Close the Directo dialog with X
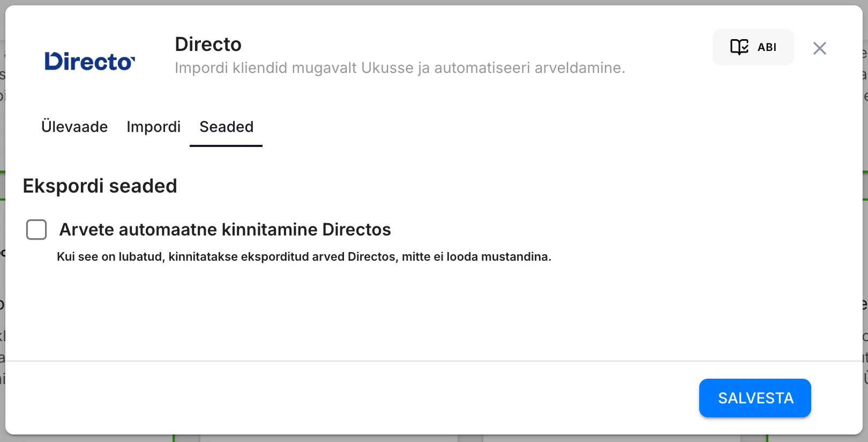 pos(819,48)
